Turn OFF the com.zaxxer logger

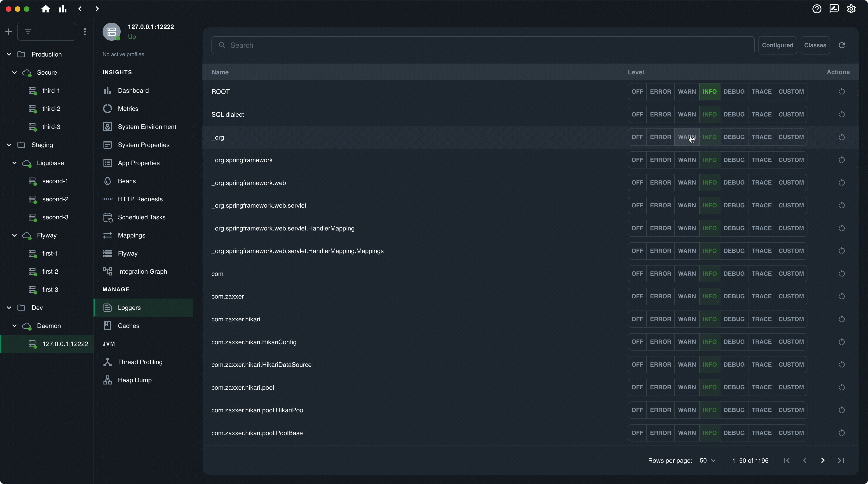pos(637,296)
